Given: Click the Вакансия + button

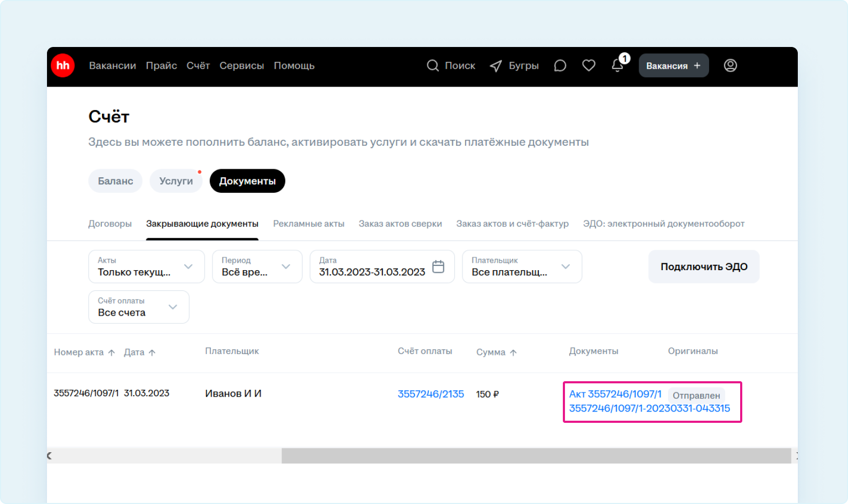Looking at the screenshot, I should click(673, 66).
